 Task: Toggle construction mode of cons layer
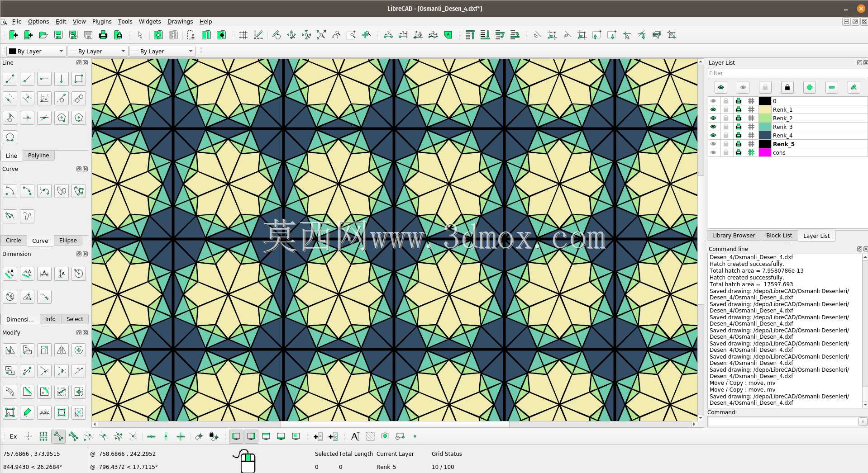pyautogui.click(x=751, y=152)
